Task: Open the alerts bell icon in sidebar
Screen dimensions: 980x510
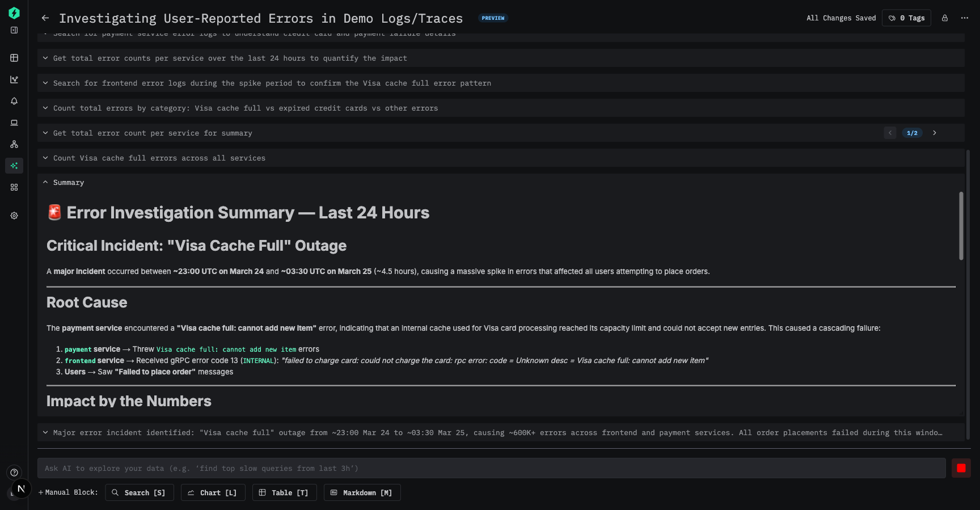Action: pos(14,101)
